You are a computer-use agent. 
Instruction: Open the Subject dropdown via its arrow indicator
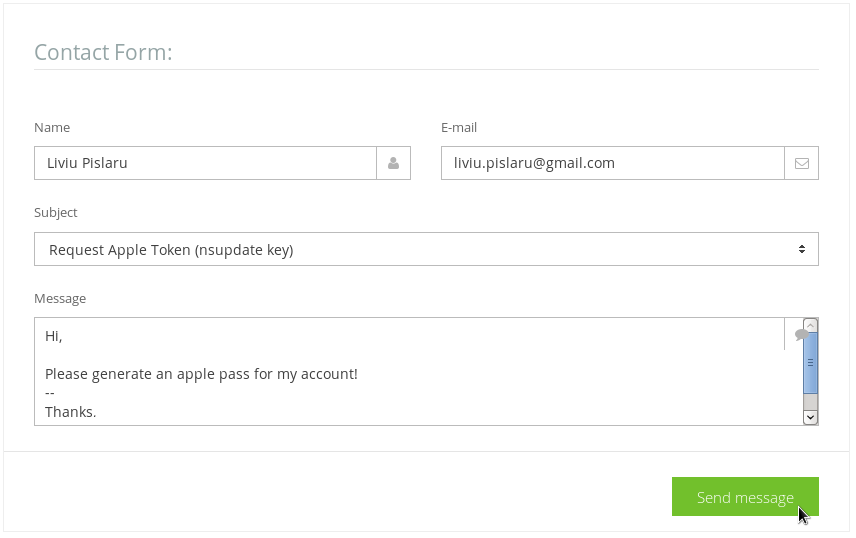[x=801, y=249]
